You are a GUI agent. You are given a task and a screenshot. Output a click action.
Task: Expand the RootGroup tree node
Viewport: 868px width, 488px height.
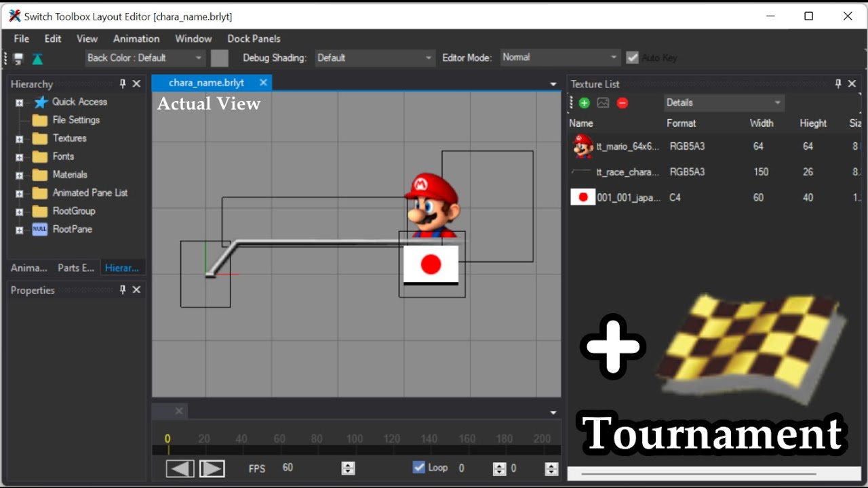[19, 212]
